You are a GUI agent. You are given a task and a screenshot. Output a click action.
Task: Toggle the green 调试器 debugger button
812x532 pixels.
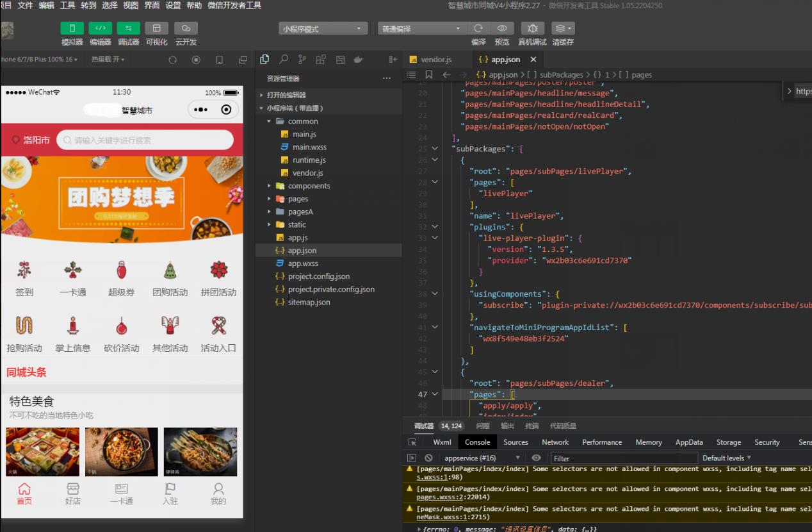[x=128, y=28]
